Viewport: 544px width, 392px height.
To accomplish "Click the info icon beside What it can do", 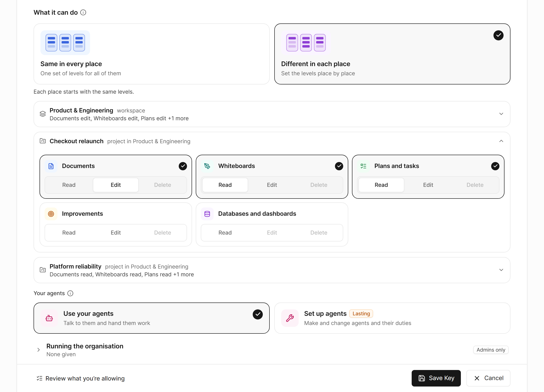I will pyautogui.click(x=83, y=12).
